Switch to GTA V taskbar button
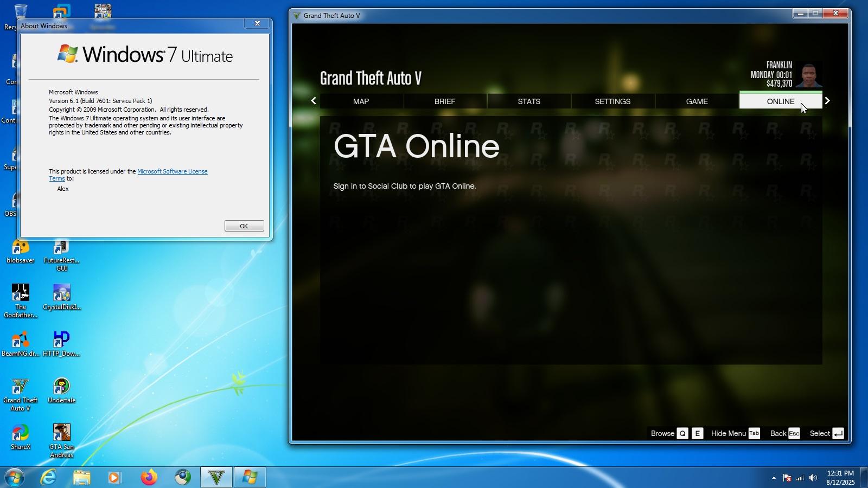Image resolution: width=868 pixels, height=488 pixels. (x=216, y=477)
